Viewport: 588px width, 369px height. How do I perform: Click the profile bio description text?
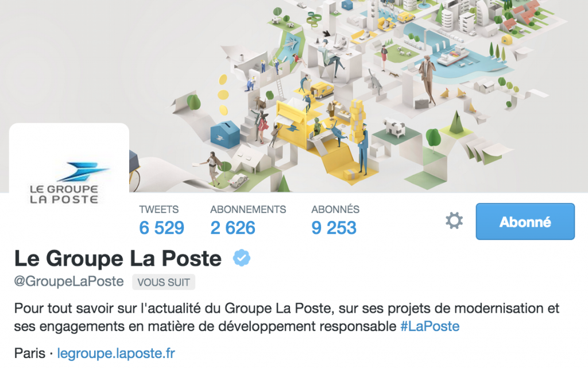pyautogui.click(x=287, y=317)
